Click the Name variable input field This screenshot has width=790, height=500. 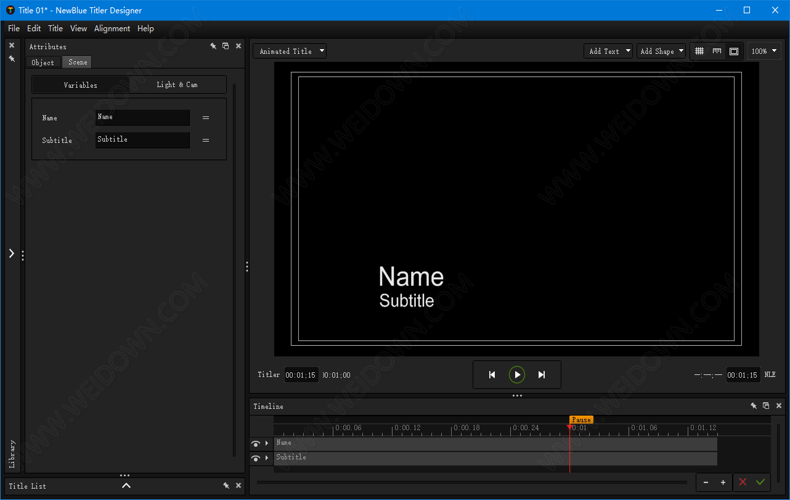(x=143, y=117)
